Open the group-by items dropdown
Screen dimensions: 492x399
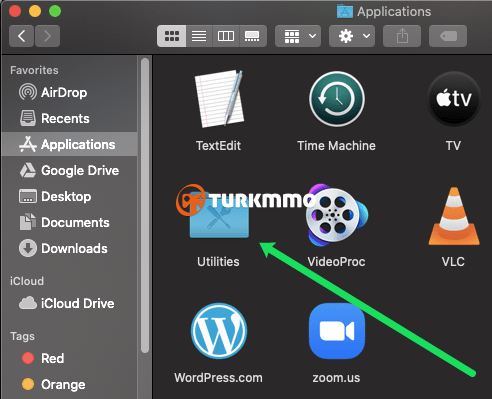point(298,36)
